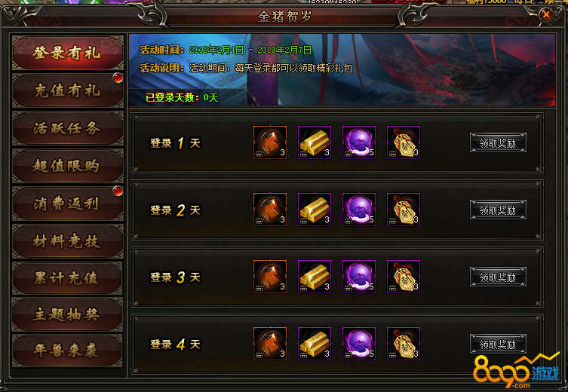
Task: Open the 主题抽奖 lottery tab
Action: [67, 314]
